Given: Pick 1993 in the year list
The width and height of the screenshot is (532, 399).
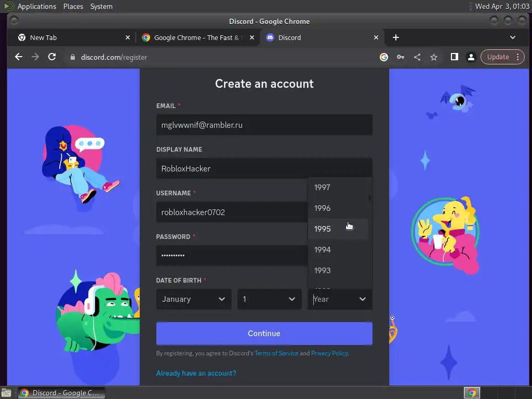Looking at the screenshot, I should point(338,270).
